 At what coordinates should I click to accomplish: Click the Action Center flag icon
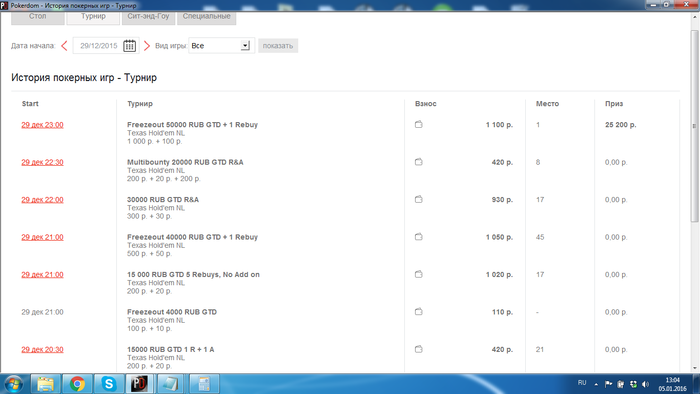click(x=608, y=384)
